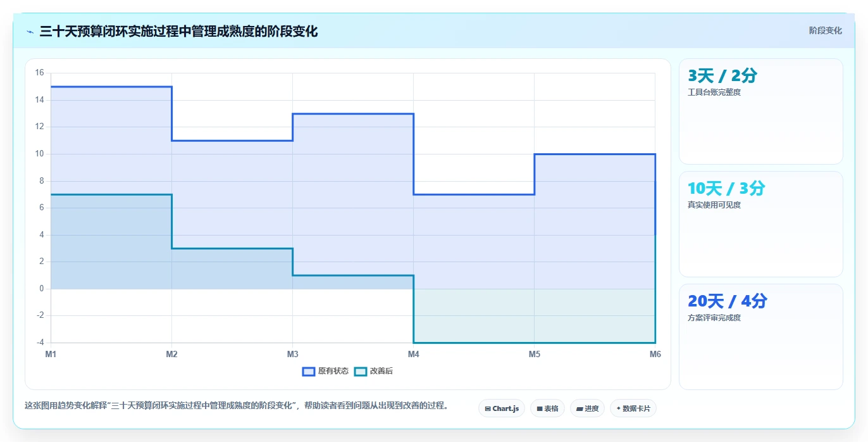Open the 20天 / 4分 metric card
The height and width of the screenshot is (442, 868).
760,337
